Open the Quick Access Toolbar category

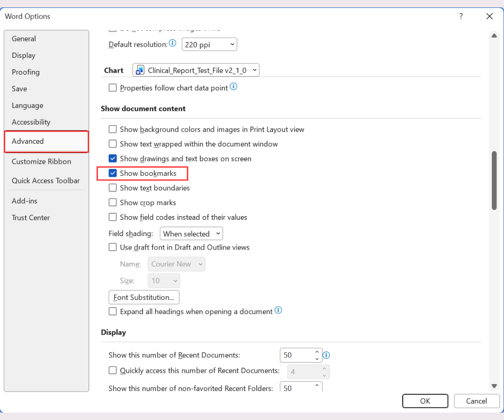46,181
